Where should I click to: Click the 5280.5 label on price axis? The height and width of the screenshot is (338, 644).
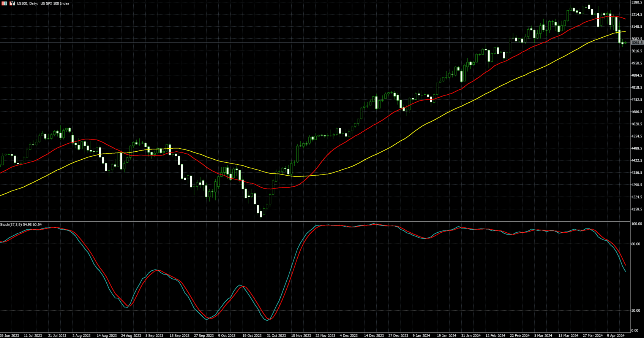(x=636, y=2)
